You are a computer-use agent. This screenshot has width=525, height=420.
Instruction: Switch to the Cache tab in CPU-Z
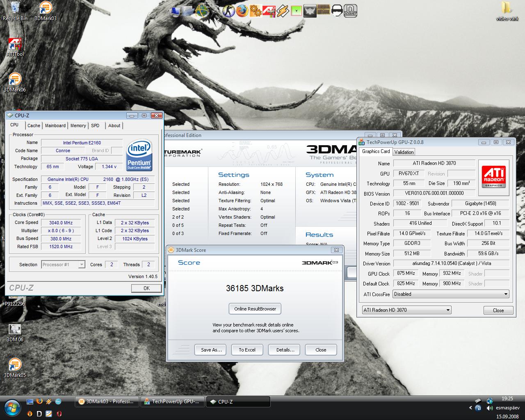(34, 126)
